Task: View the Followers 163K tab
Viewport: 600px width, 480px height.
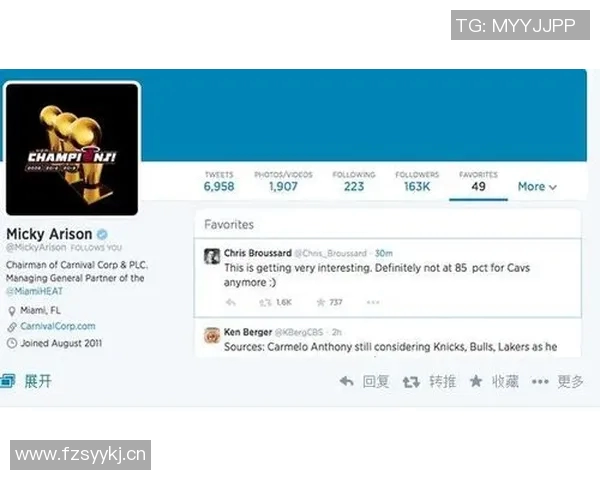Action: tap(417, 181)
